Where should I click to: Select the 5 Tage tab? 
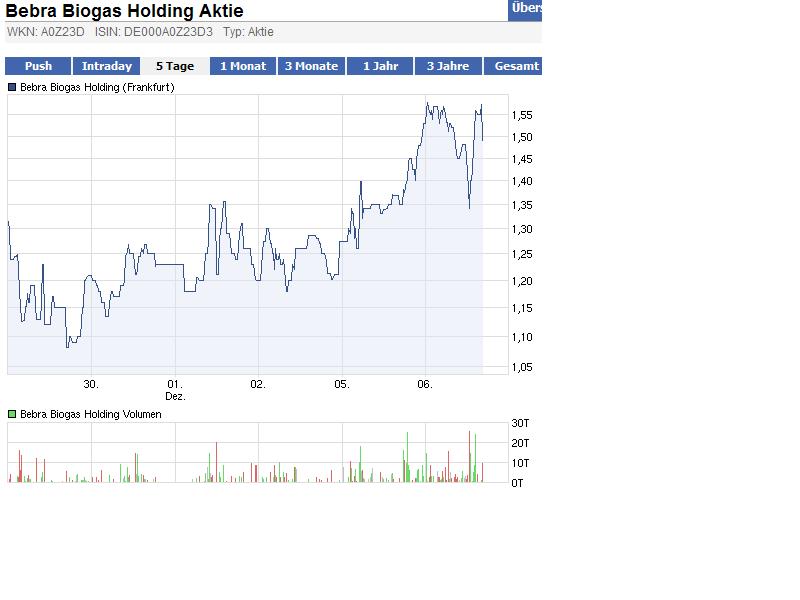click(175, 66)
